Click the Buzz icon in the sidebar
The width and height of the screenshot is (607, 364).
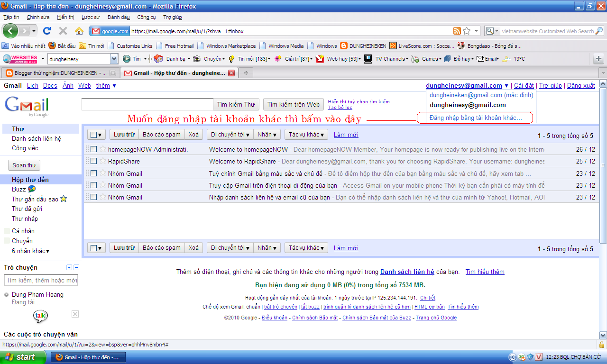(x=32, y=189)
